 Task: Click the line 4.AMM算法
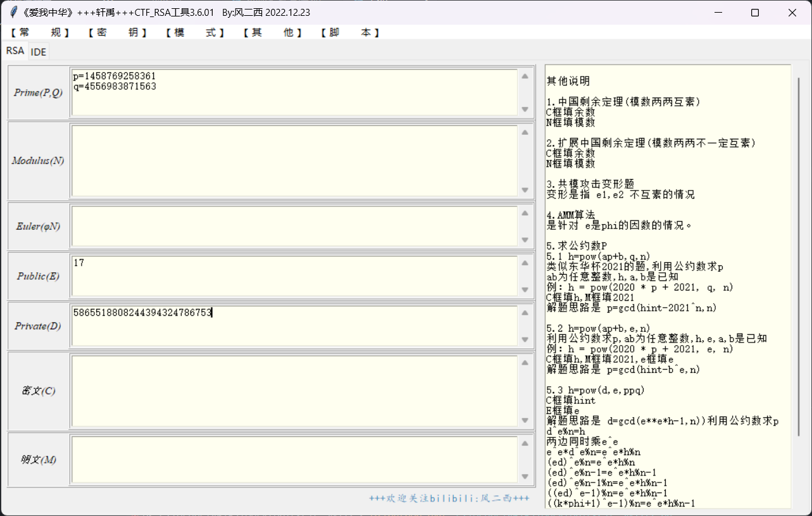click(571, 215)
